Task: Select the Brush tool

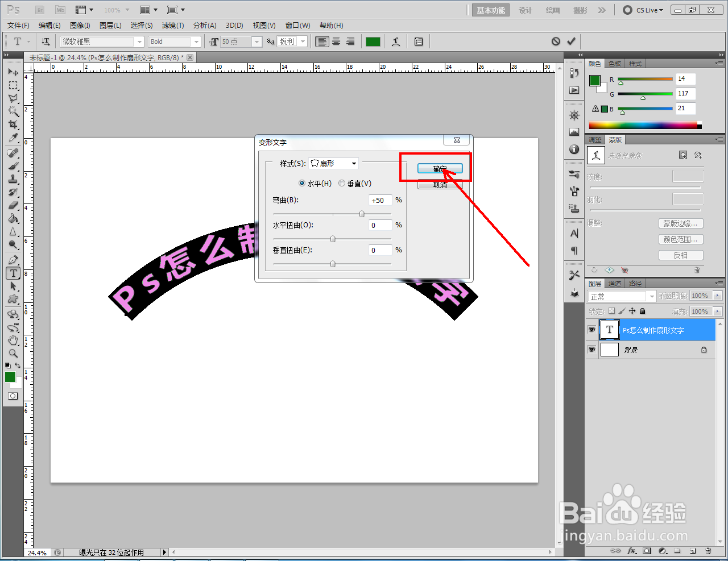Action: pyautogui.click(x=13, y=166)
